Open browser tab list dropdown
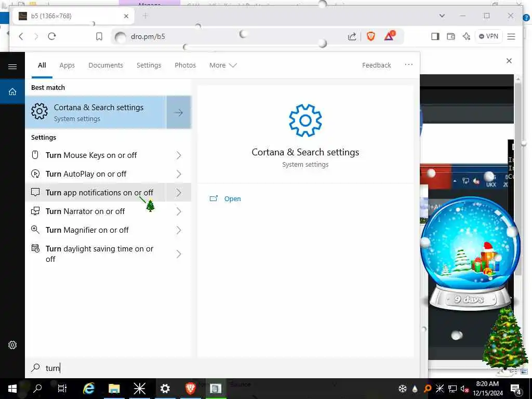 [442, 16]
